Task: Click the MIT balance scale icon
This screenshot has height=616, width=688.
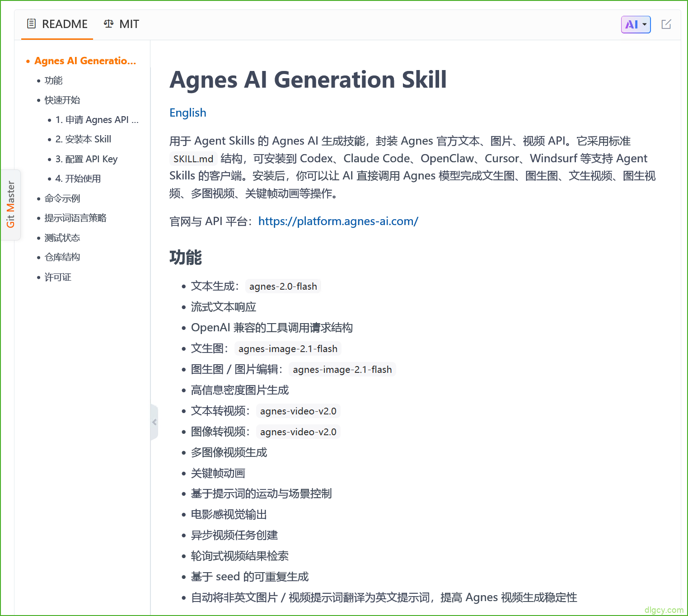Action: point(108,24)
